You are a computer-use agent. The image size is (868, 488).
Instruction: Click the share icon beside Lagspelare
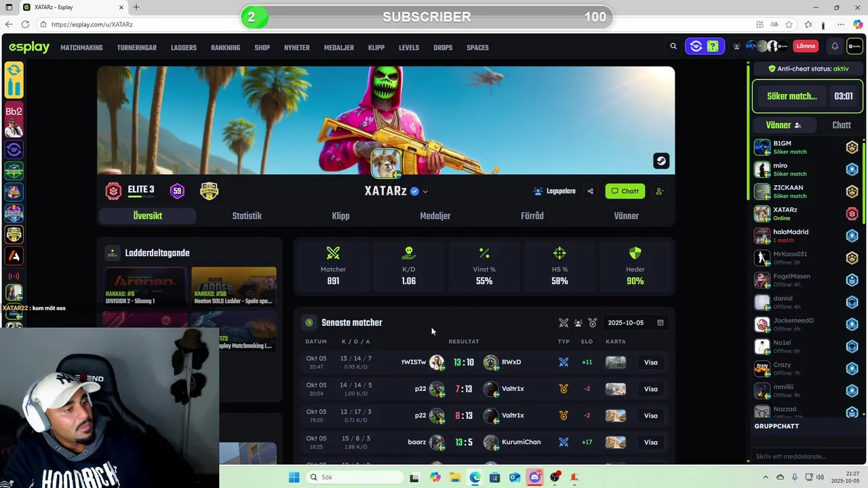[x=590, y=191]
